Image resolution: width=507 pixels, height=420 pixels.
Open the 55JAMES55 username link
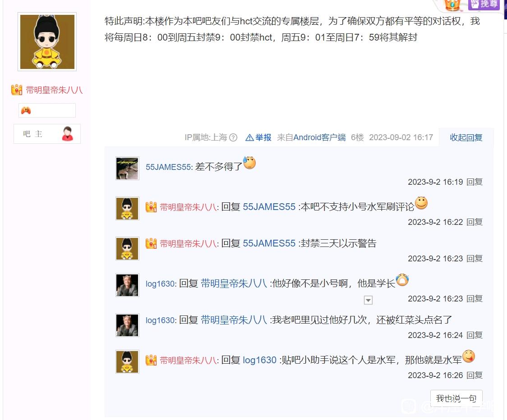point(168,167)
